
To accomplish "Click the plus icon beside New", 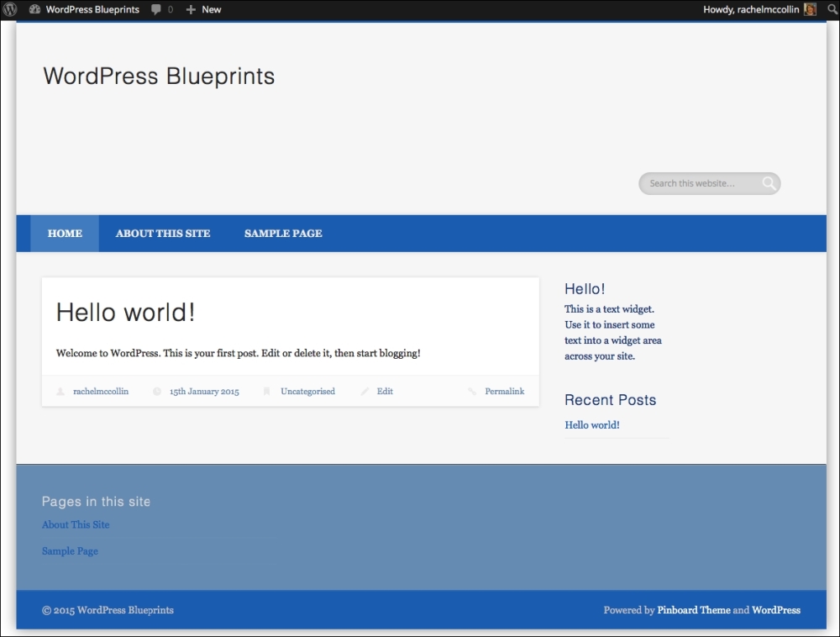I will (190, 9).
